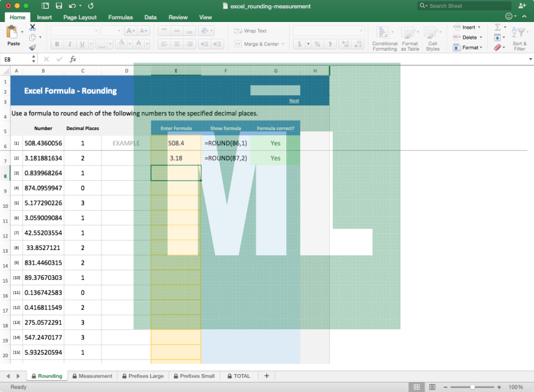Add a new sheet with plus button

[x=266, y=376]
